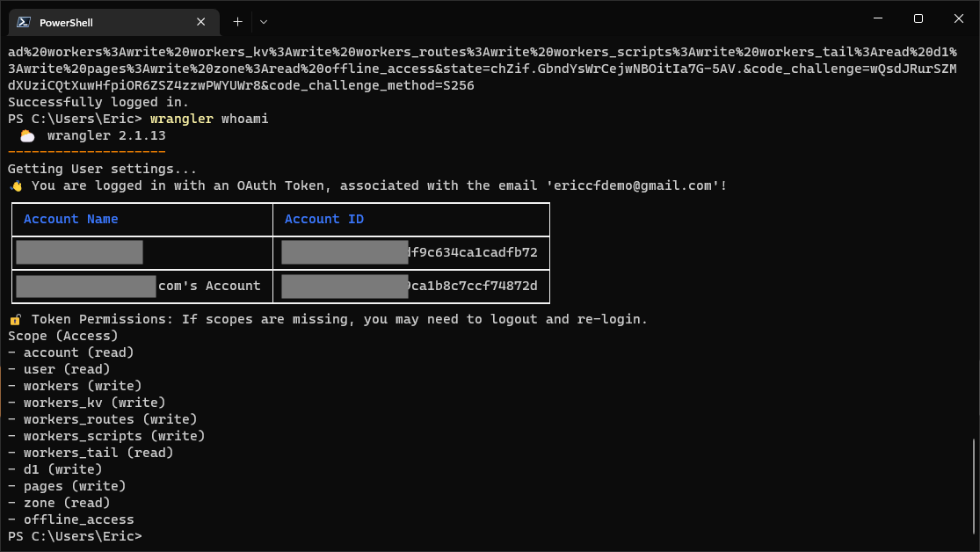
Task: Expand the new tab profile dropdown
Action: pos(264,21)
